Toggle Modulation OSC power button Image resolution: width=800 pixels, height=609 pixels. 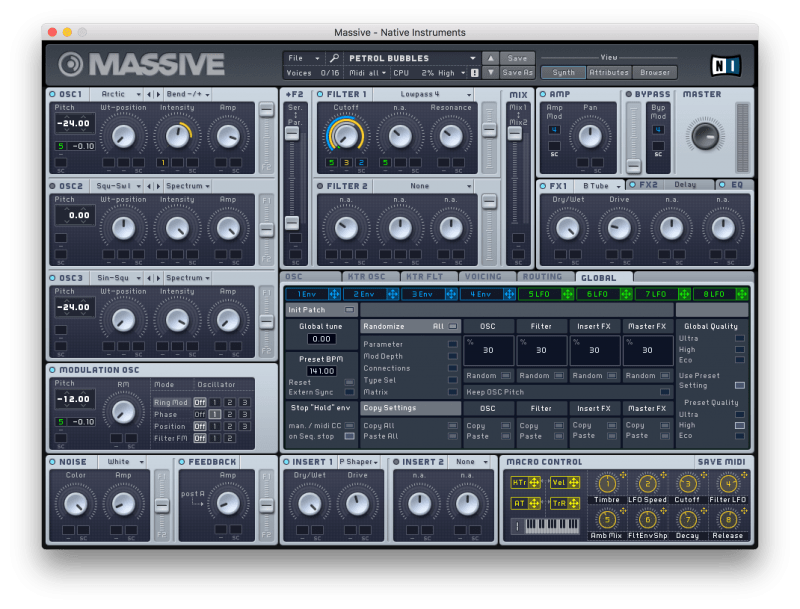[53, 370]
